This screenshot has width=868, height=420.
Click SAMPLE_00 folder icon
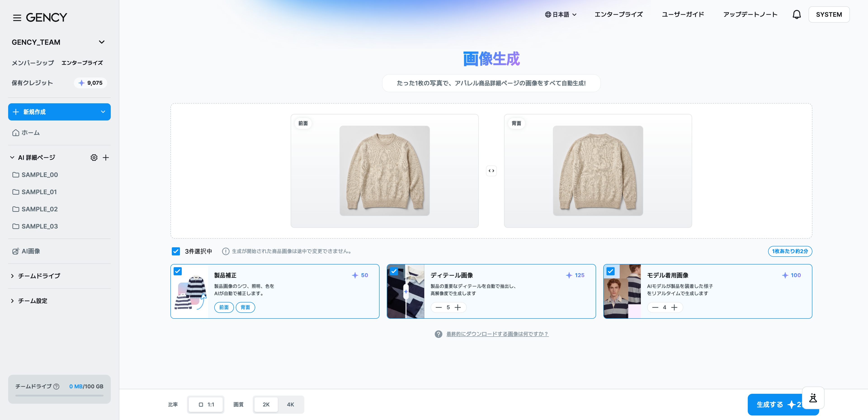pos(16,175)
